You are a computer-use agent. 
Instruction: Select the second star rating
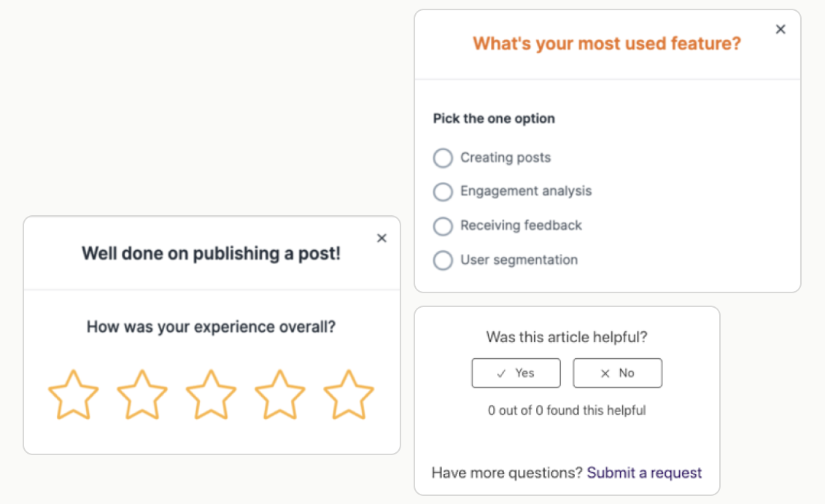tap(144, 395)
